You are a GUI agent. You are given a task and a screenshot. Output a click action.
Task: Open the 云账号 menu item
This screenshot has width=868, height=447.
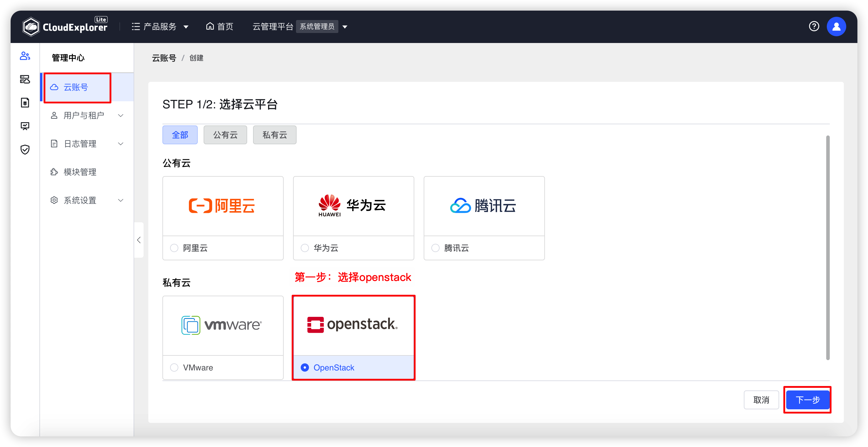[x=87, y=87]
